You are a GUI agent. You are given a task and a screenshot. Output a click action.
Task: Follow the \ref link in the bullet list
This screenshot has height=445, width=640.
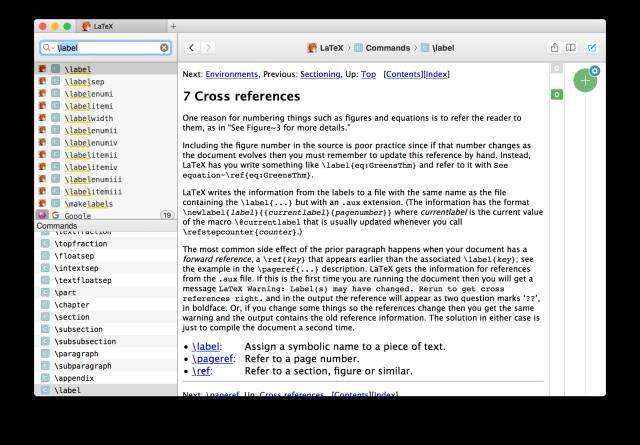(x=201, y=371)
